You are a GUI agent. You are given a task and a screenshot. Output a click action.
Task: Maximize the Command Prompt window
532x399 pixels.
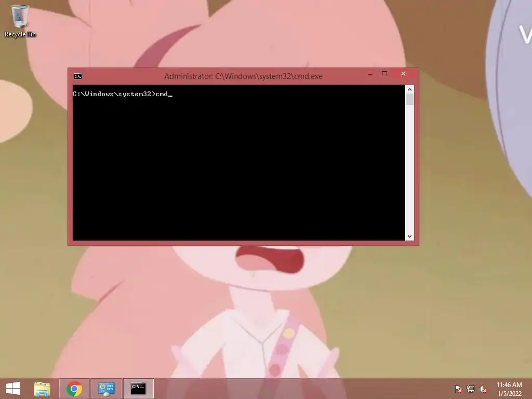coord(384,74)
